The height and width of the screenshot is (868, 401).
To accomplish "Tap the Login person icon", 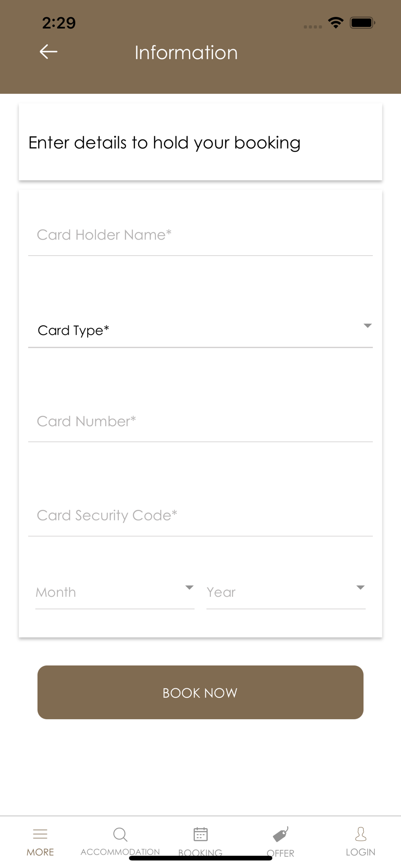I will tap(361, 834).
